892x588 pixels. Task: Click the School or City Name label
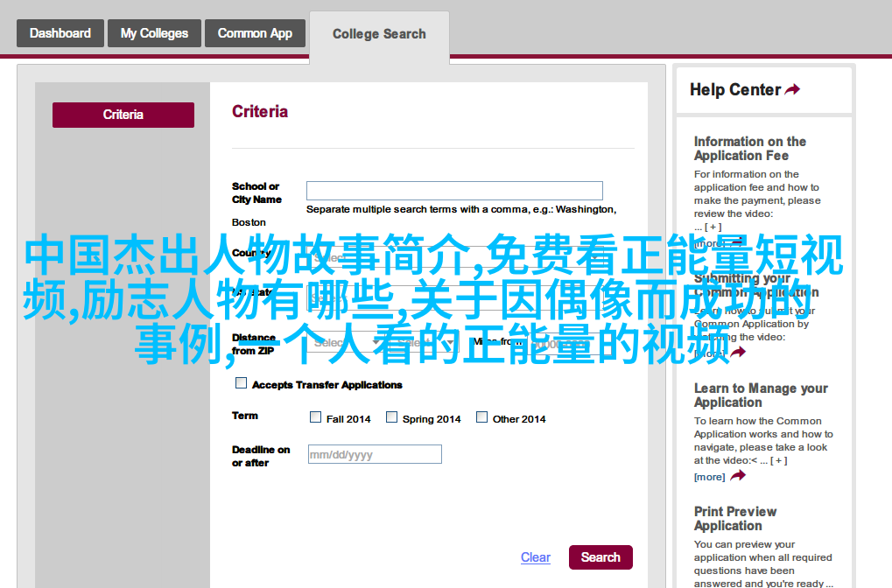point(256,192)
